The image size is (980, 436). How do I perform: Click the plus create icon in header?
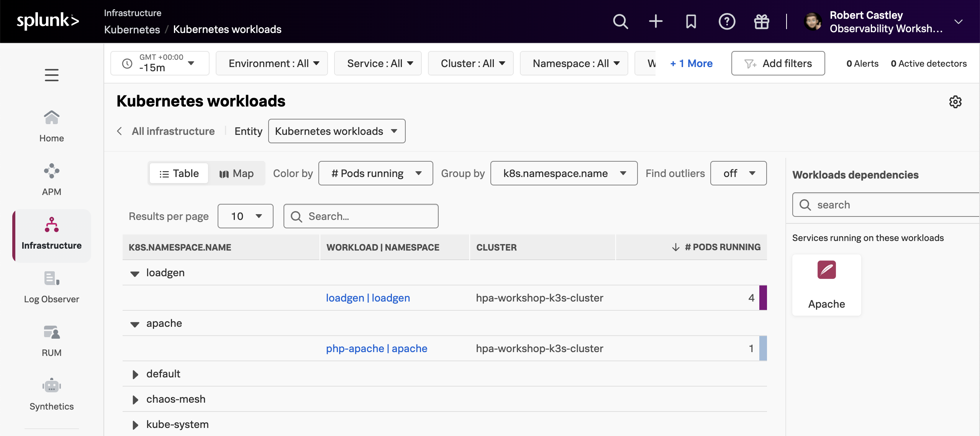(x=656, y=21)
